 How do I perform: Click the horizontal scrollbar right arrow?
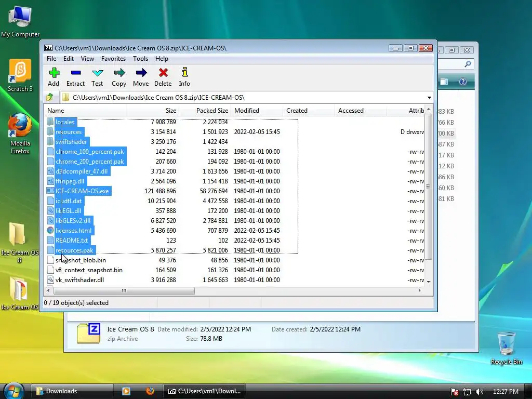pyautogui.click(x=420, y=290)
